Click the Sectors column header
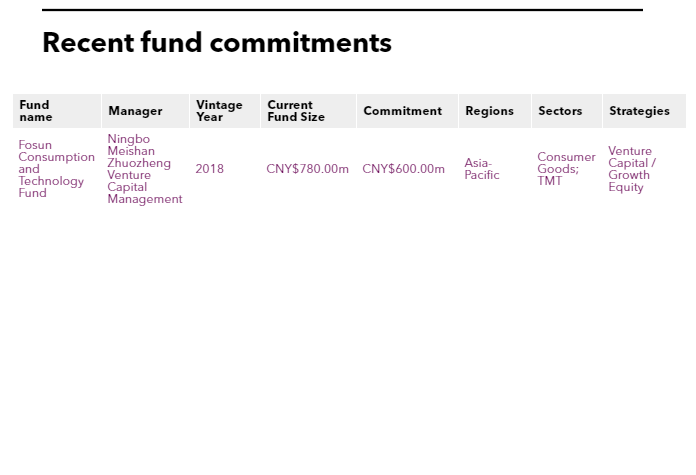 (x=567, y=111)
